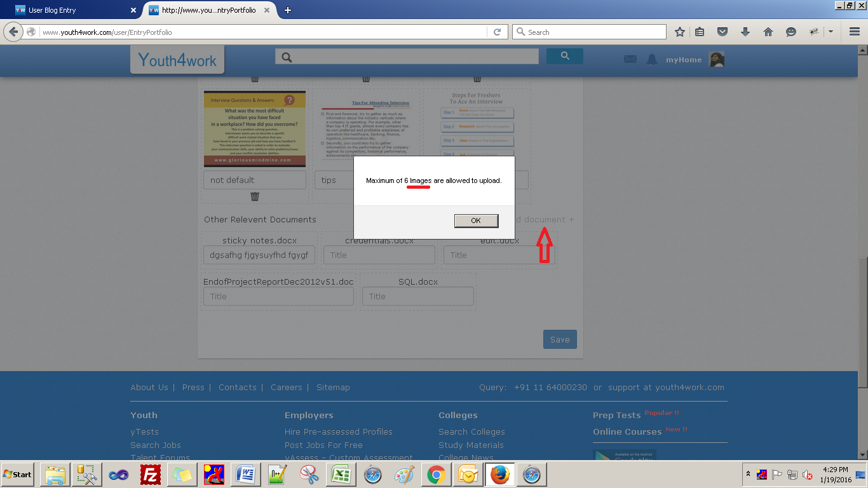Viewport: 868px width, 488px height.
Task: Open the Online Courses link
Action: tap(627, 431)
